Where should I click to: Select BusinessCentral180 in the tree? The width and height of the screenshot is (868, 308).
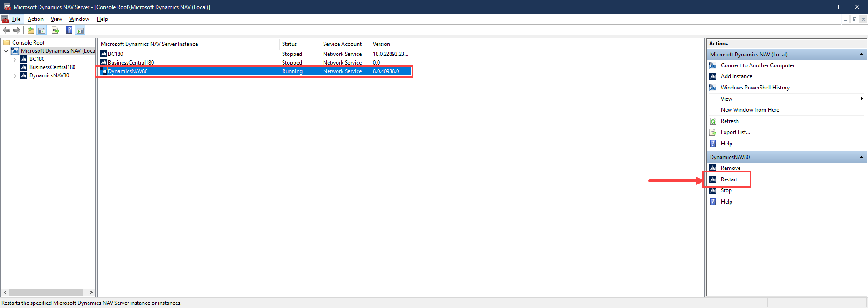tap(52, 67)
